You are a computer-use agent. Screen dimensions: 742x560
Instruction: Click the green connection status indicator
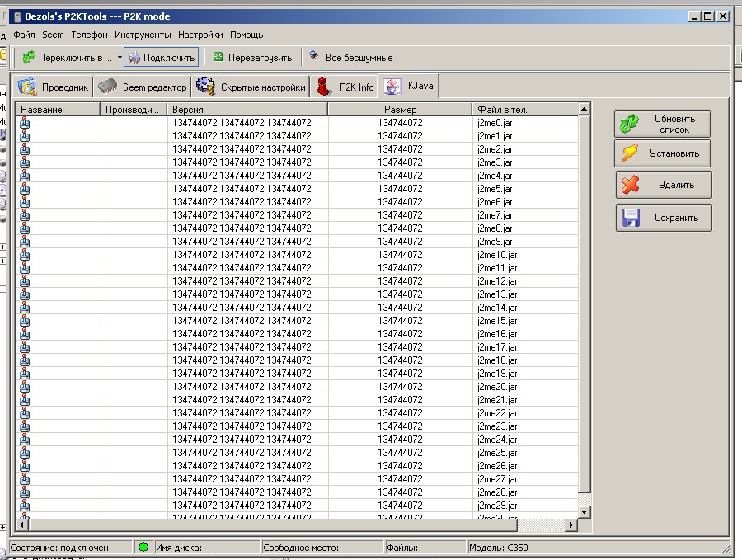(143, 548)
